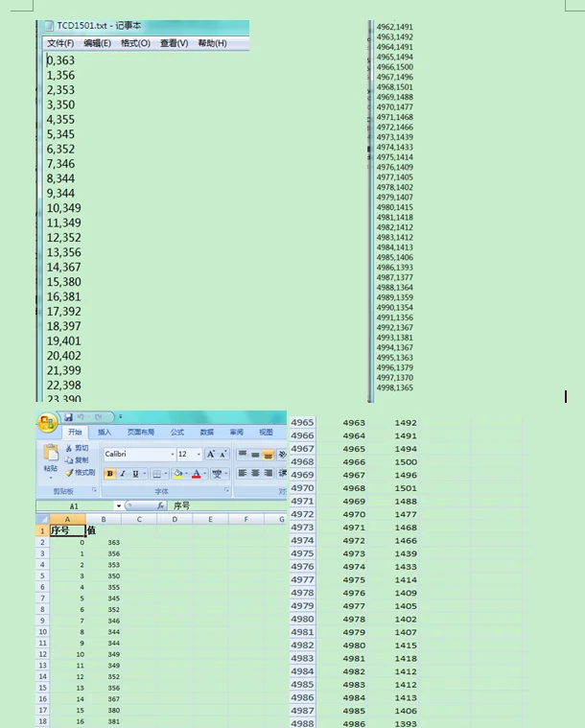585x728 pixels.
Task: Open the Calibri font name dropdown
Action: (x=173, y=454)
